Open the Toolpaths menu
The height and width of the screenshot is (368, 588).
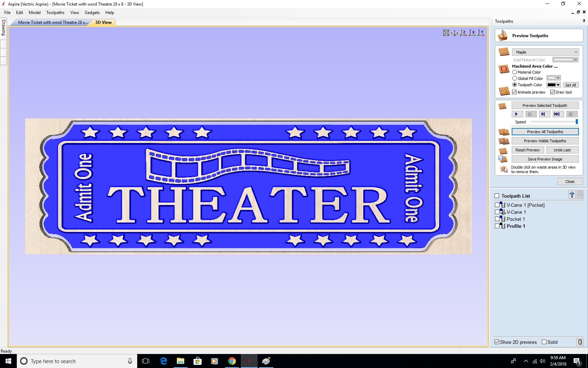click(55, 12)
